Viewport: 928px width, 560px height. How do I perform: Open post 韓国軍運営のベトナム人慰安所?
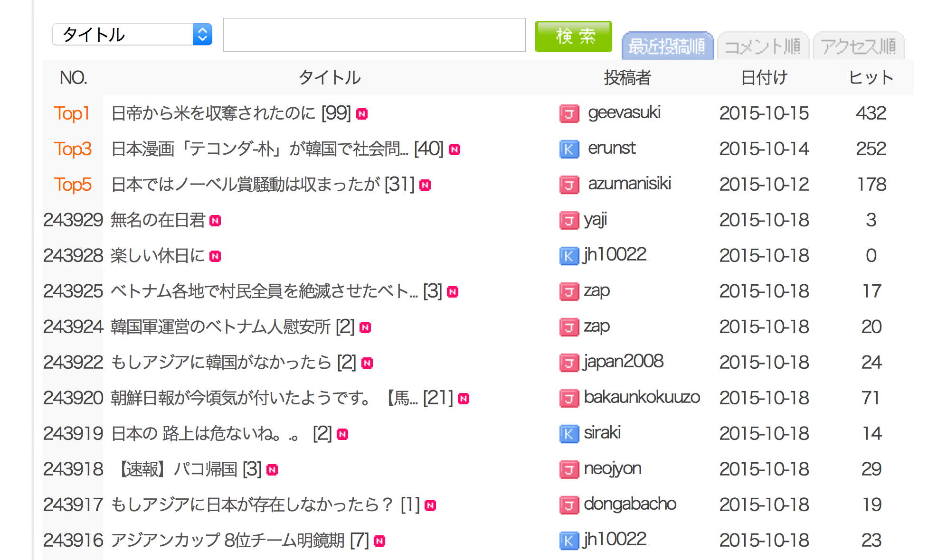coord(220,327)
